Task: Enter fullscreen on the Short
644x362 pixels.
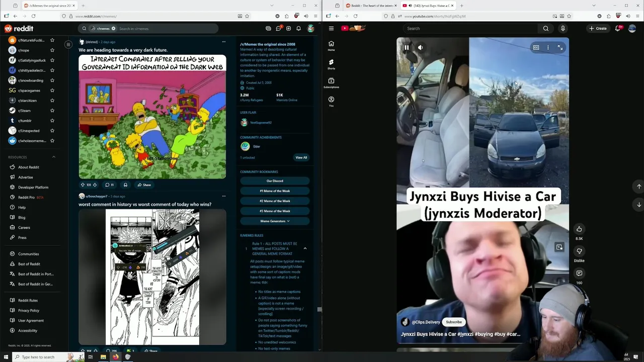Action: [x=560, y=48]
